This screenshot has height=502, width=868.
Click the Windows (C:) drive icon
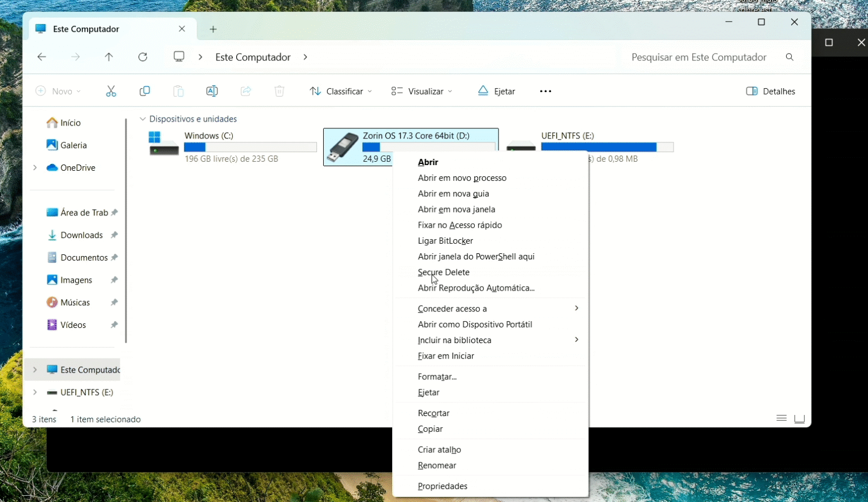pos(163,145)
